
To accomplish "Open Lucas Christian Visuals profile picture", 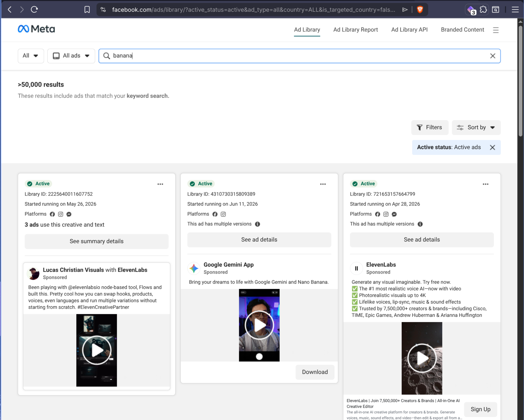I will [x=33, y=274].
